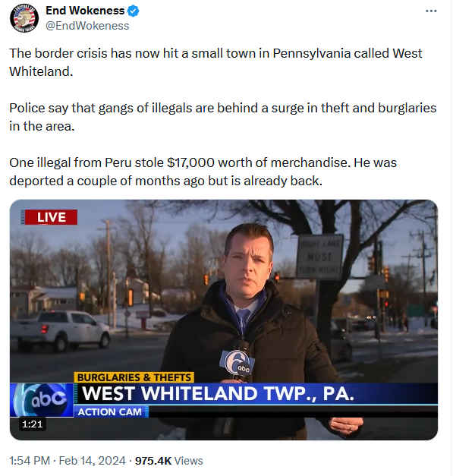Click the ACTION CAM label in video
453x476 pixels.
click(x=110, y=411)
